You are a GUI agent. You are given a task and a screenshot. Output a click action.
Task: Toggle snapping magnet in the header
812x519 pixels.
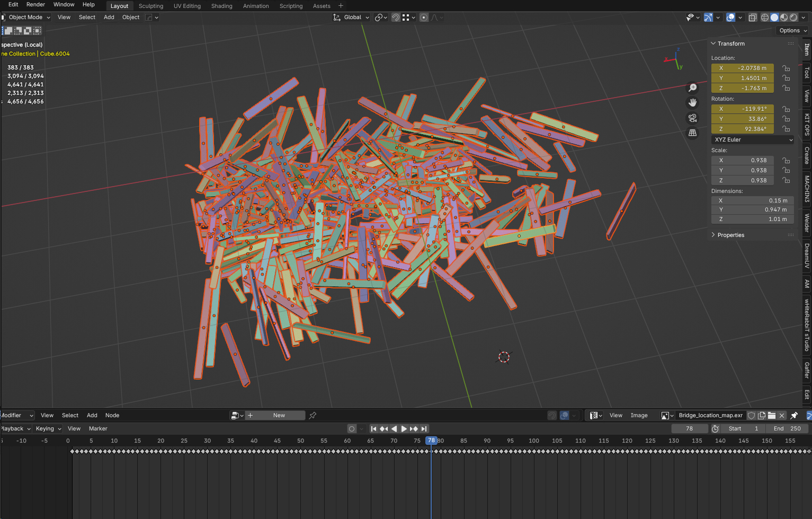[396, 17]
